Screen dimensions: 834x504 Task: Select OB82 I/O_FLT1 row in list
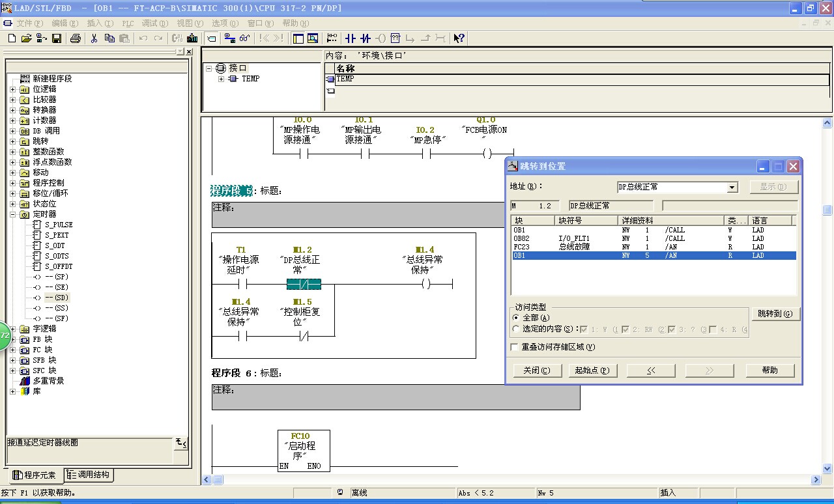pos(654,239)
